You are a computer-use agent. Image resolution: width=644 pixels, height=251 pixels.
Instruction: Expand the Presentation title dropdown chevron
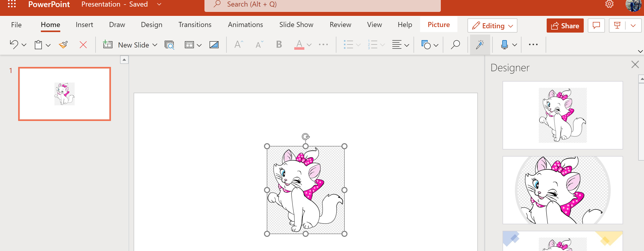coord(159,4)
